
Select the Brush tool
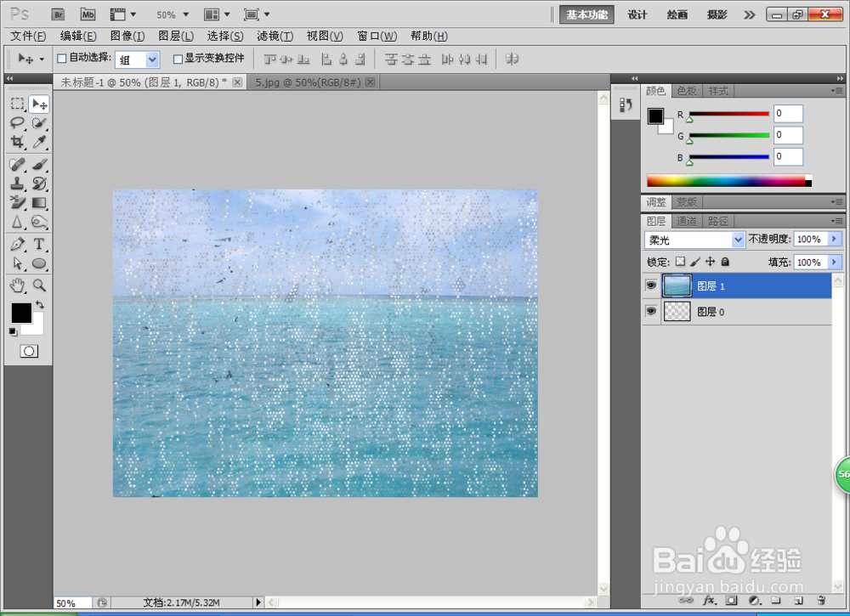(x=39, y=164)
